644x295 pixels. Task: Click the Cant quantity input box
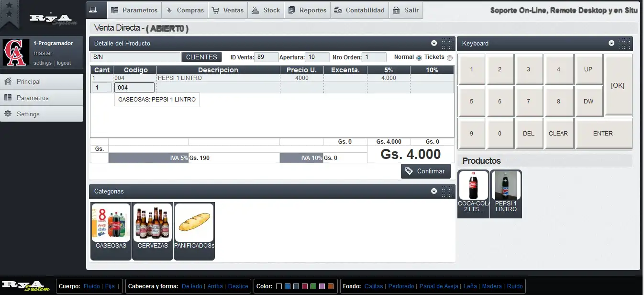(101, 87)
